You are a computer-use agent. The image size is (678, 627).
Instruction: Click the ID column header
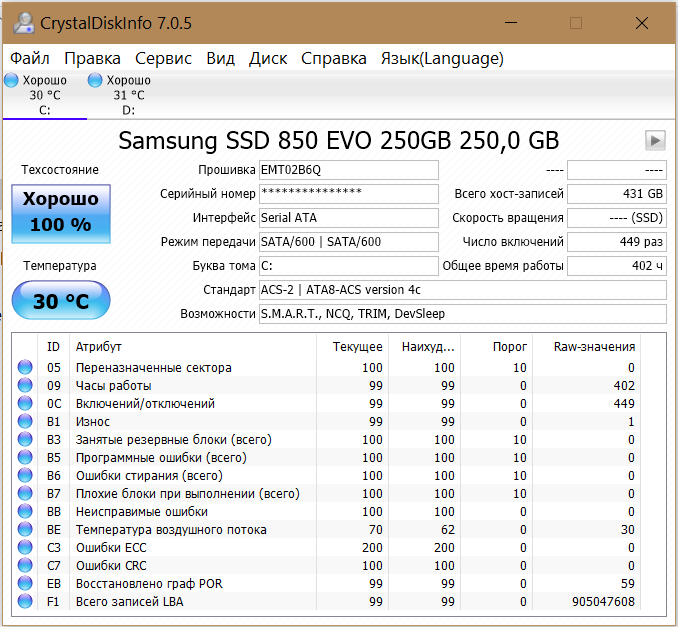53,347
